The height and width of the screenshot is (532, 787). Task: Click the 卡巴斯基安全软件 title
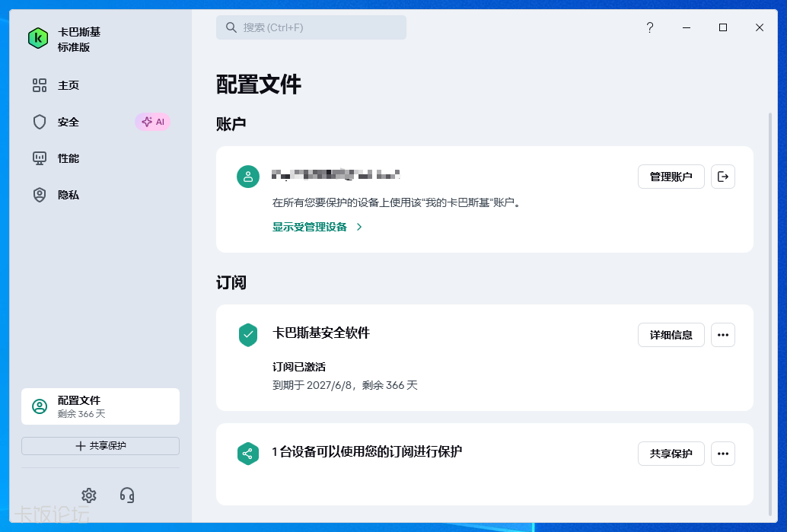point(321,333)
